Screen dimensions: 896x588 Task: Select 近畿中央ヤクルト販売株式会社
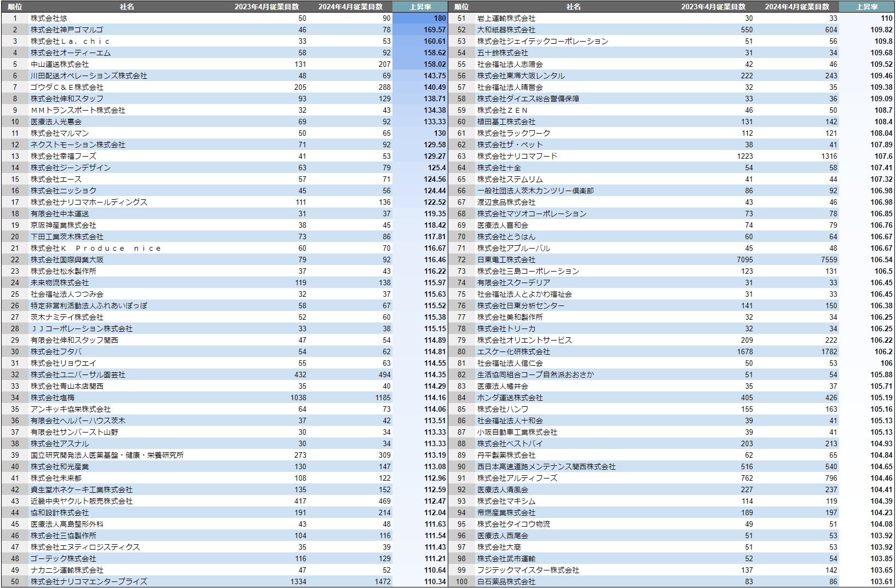click(82, 501)
